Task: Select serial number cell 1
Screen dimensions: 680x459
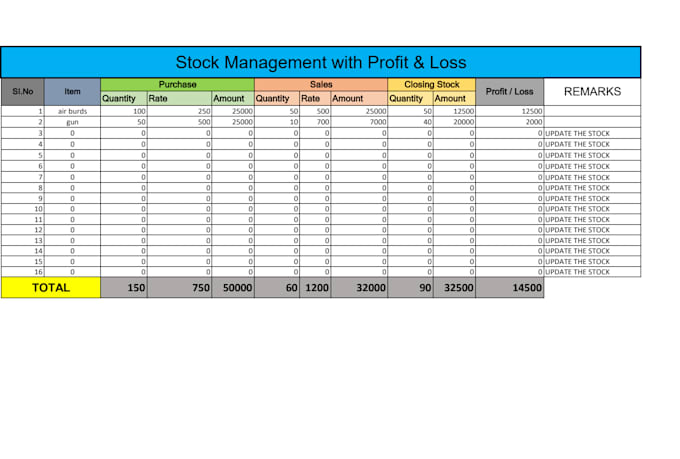Action: pos(23,111)
